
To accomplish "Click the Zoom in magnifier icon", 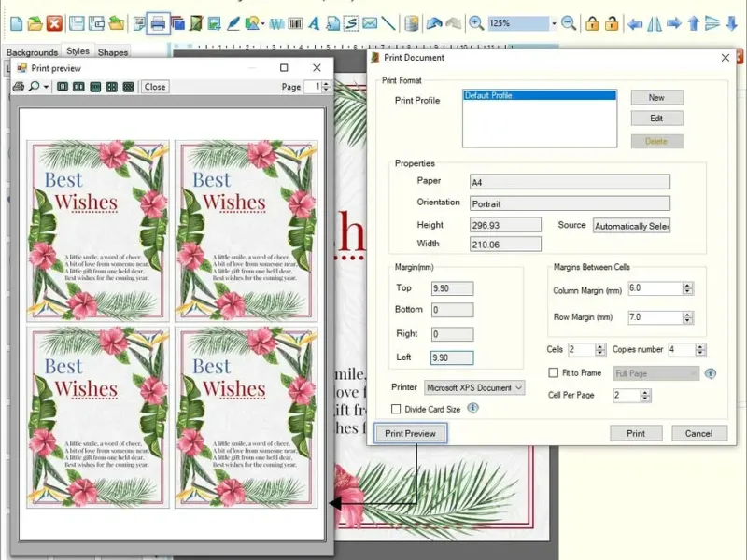I will coord(476,23).
